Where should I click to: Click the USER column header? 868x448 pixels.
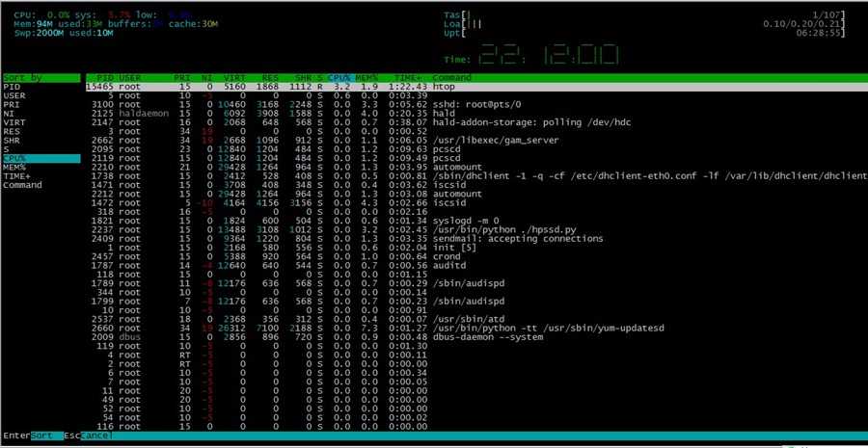[130, 78]
